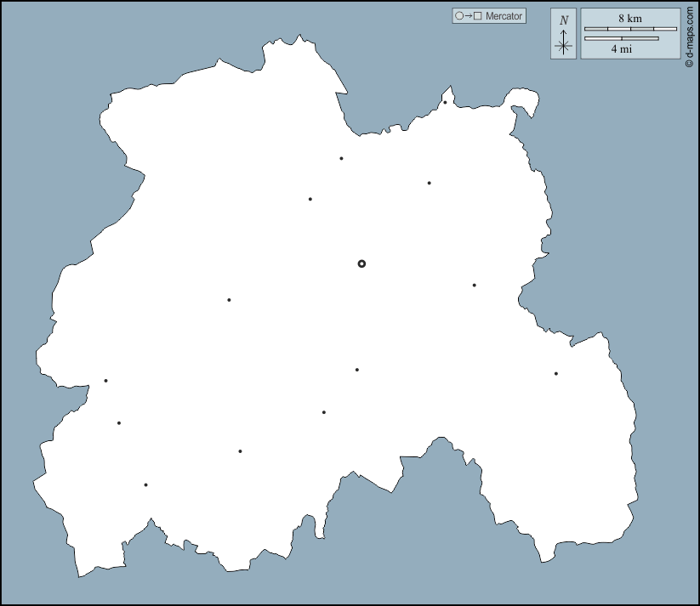Screen dimensions: 700x606
Task: Click the city dot just south of the northernmost dot
Action: pyautogui.click(x=430, y=183)
